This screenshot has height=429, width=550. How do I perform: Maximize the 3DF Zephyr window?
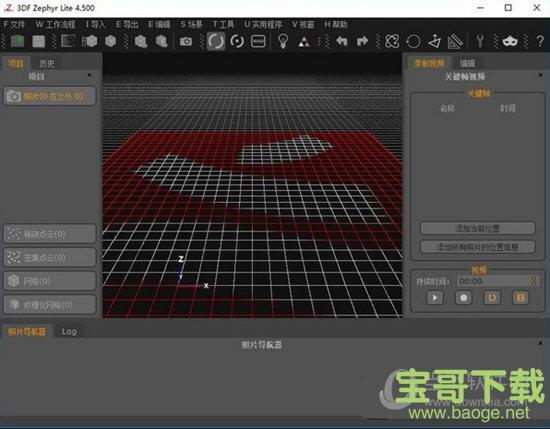[508, 7]
